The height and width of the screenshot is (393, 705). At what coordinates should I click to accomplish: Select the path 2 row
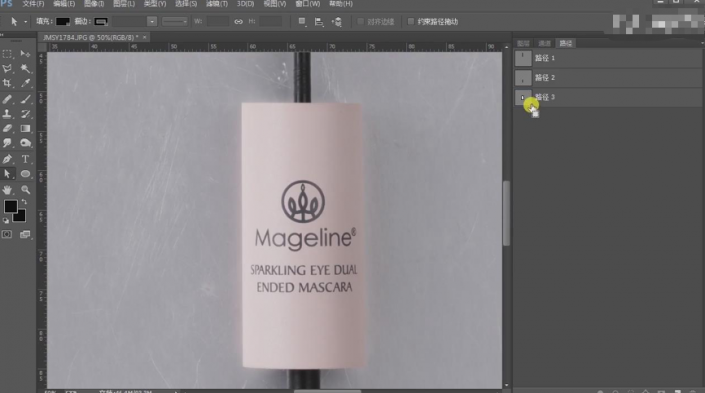click(x=608, y=78)
